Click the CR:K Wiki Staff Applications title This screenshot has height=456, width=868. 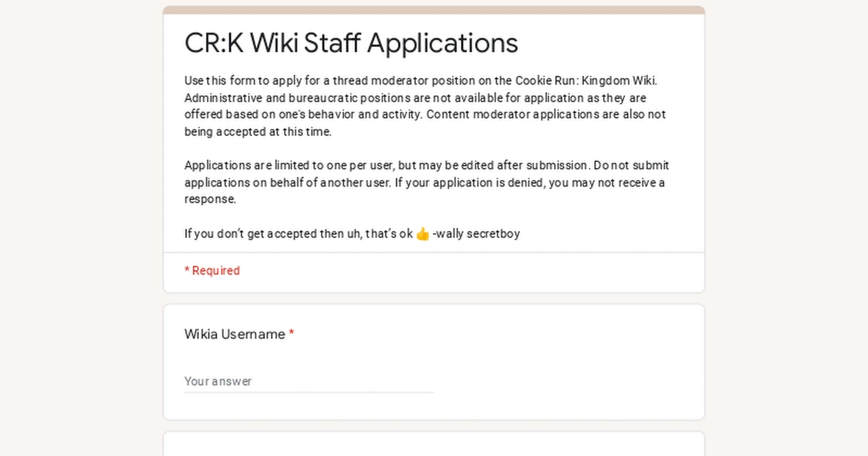(x=351, y=43)
